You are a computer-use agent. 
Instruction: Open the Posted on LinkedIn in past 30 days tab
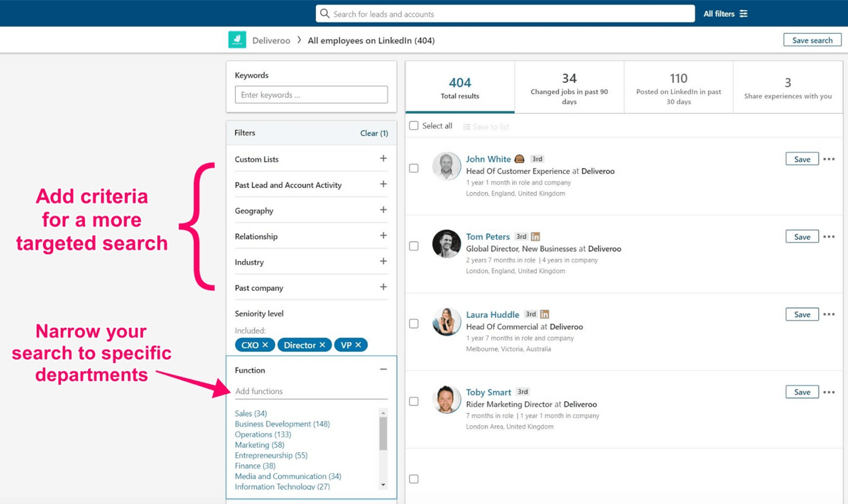pos(678,87)
